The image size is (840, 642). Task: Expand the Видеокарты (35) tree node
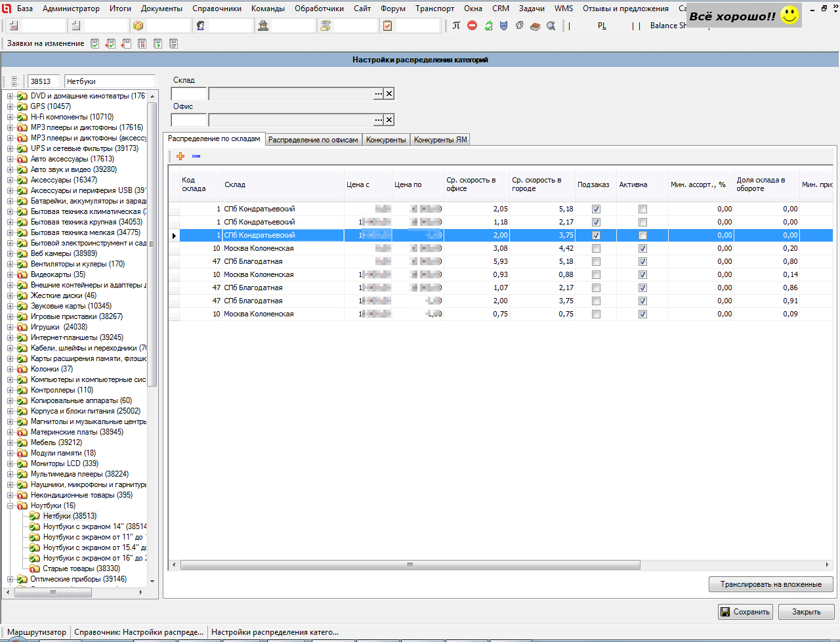10,274
